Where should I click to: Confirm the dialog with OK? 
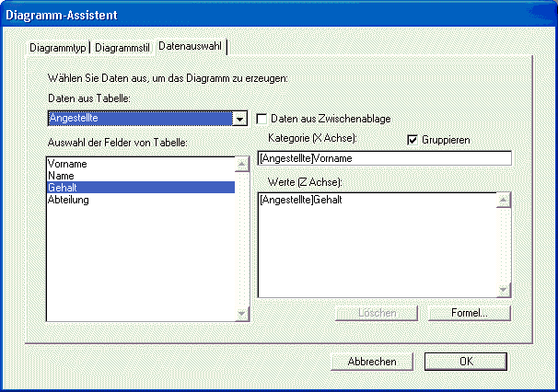(x=467, y=362)
